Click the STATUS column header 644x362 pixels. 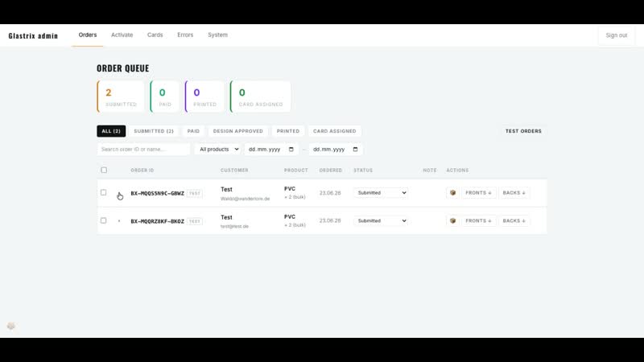click(x=363, y=171)
